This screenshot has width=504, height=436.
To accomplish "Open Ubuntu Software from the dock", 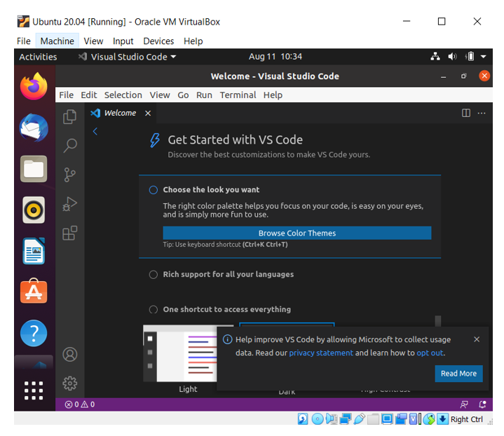I will point(34,292).
